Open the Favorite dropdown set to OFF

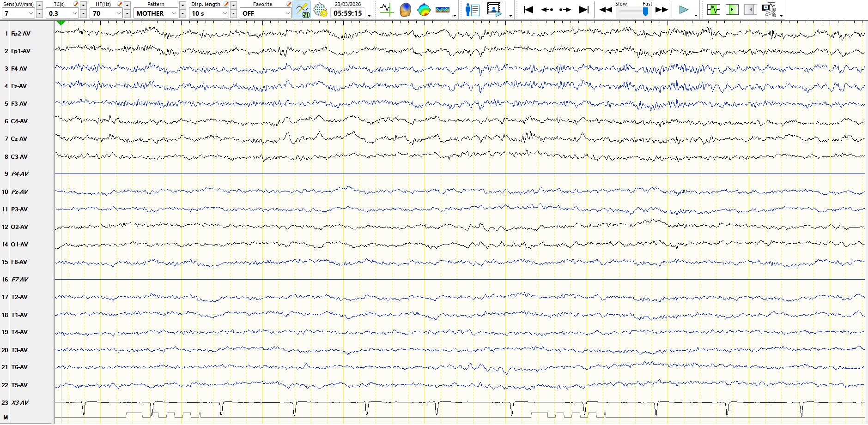tap(287, 13)
